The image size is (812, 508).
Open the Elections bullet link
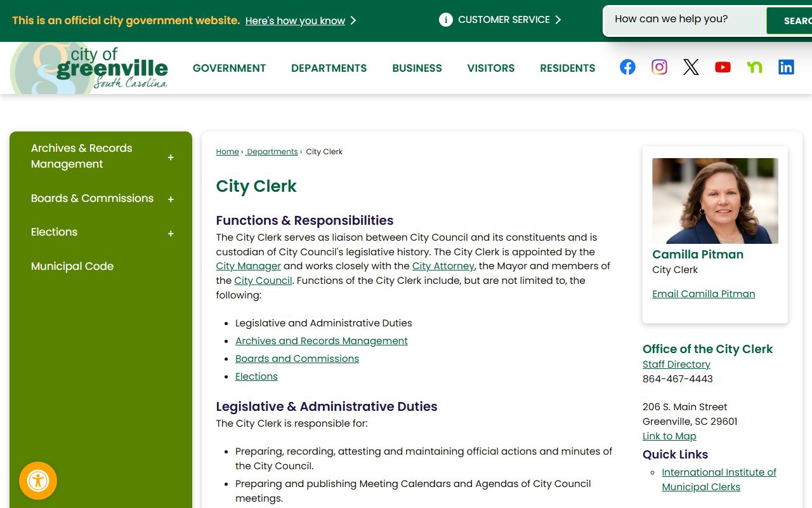point(256,377)
